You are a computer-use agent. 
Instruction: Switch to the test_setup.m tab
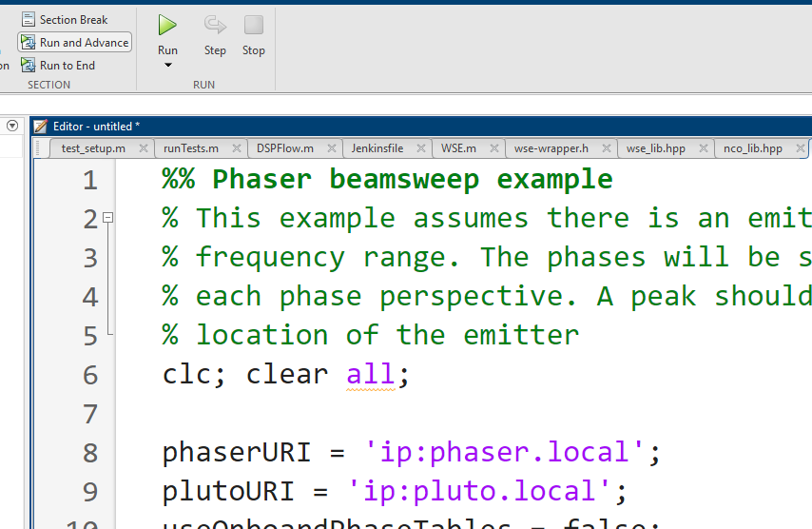click(93, 148)
